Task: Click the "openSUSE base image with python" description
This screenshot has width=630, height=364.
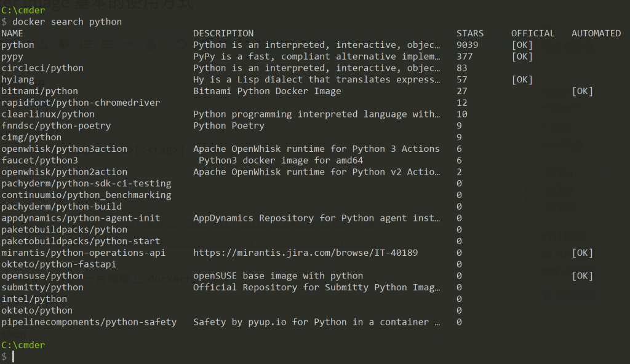Action: point(278,275)
